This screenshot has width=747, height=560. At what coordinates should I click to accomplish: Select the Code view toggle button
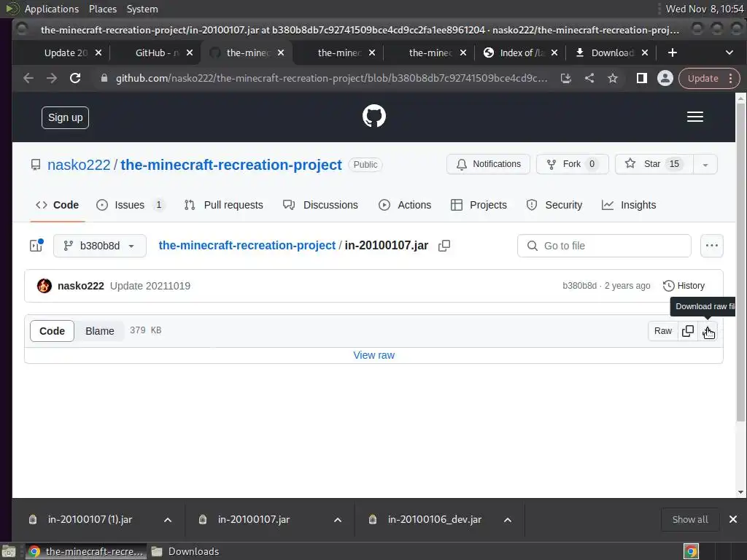[52, 331]
